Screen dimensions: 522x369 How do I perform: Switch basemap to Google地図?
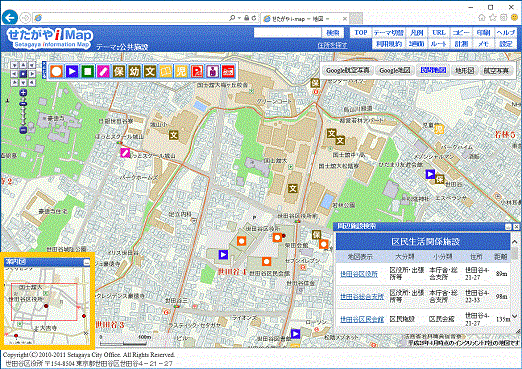pos(394,70)
